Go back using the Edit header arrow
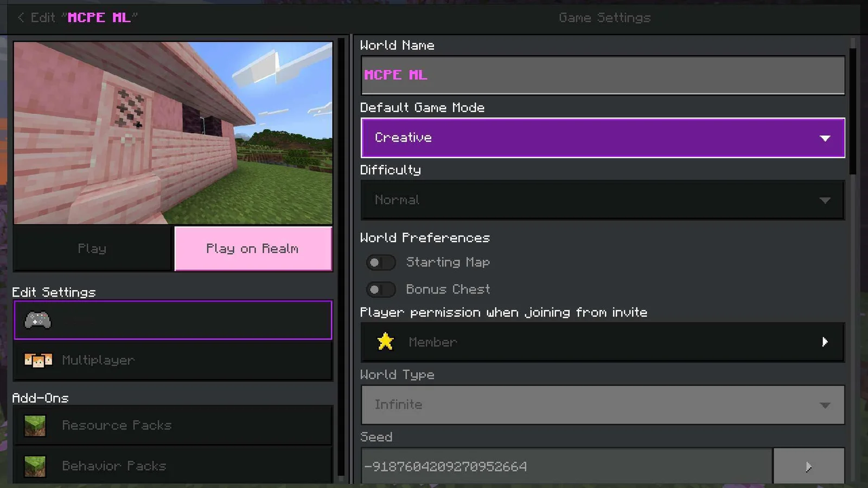Image resolution: width=868 pixels, height=488 pixels. click(x=21, y=17)
